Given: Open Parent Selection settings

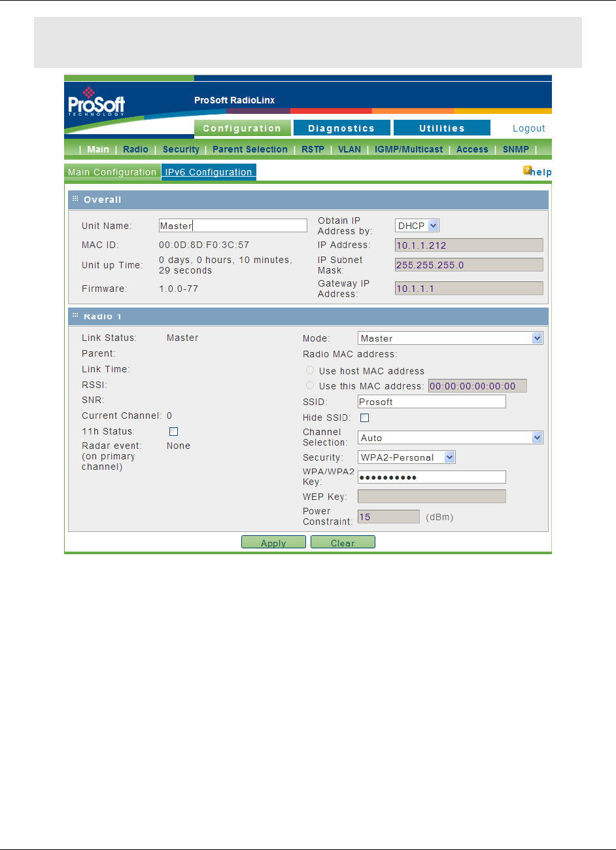Looking at the screenshot, I should [x=250, y=149].
